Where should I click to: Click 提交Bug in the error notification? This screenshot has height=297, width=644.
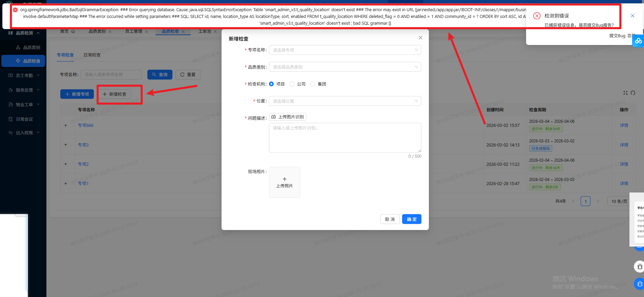[617, 36]
